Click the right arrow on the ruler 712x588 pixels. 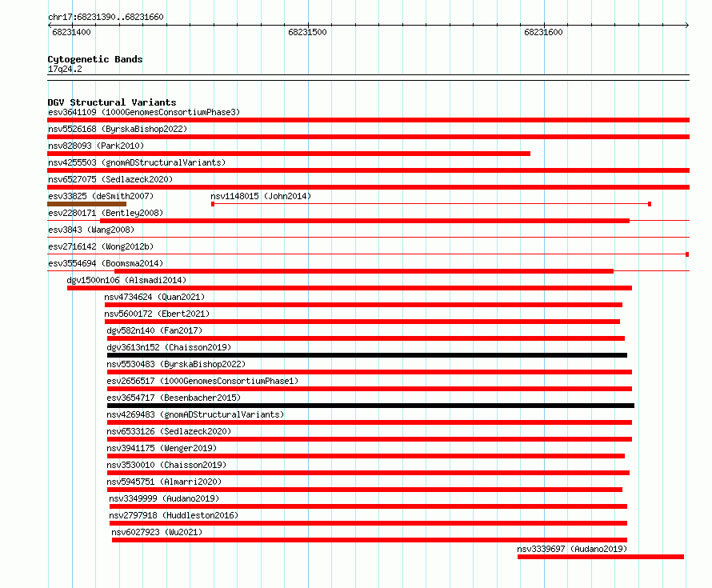686,26
